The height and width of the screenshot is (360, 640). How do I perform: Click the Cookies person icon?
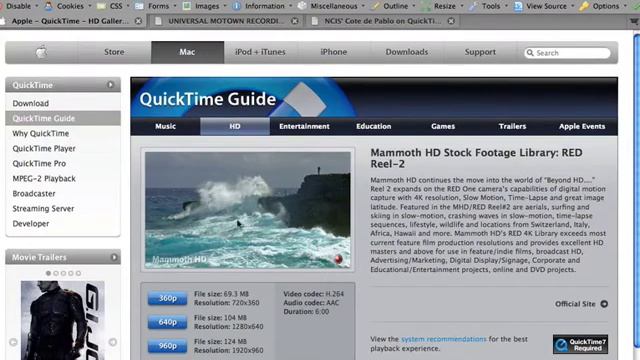pos(49,6)
